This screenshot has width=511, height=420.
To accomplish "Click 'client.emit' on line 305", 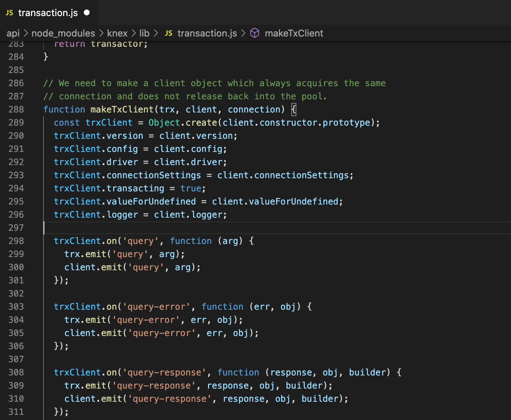I will click(93, 333).
